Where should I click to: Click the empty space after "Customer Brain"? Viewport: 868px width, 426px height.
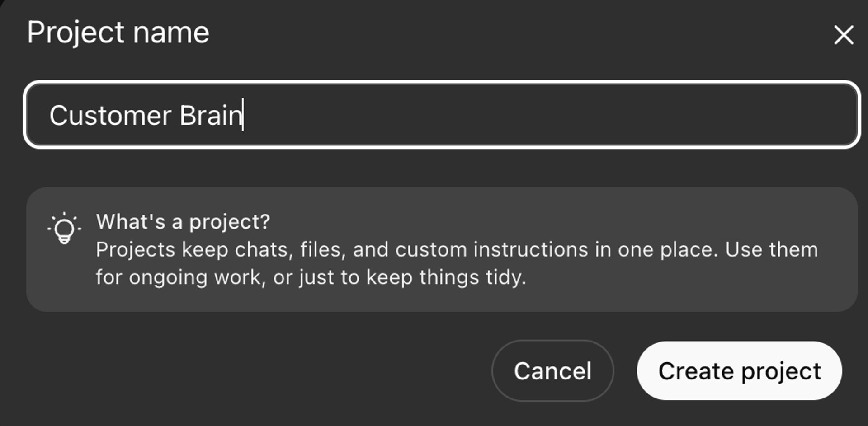coord(542,115)
